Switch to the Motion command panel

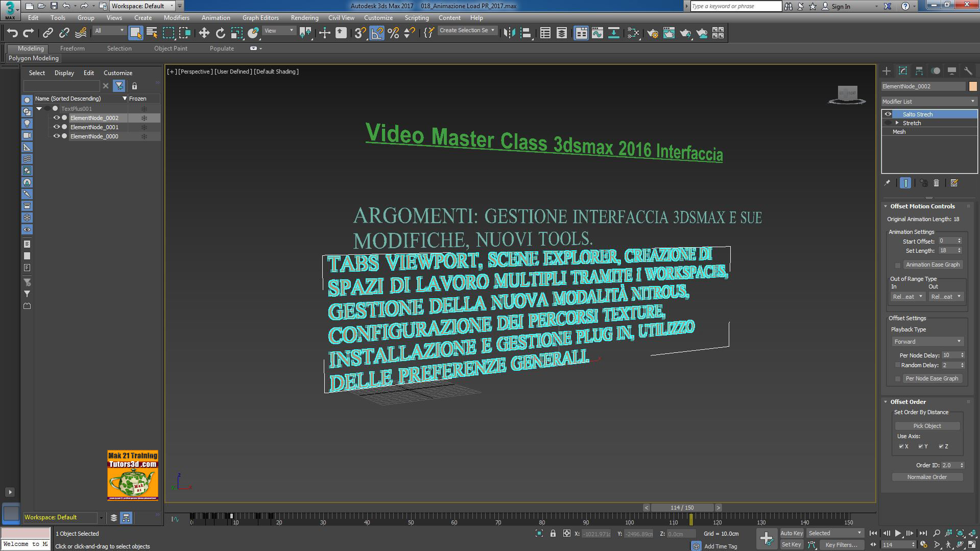click(x=936, y=71)
